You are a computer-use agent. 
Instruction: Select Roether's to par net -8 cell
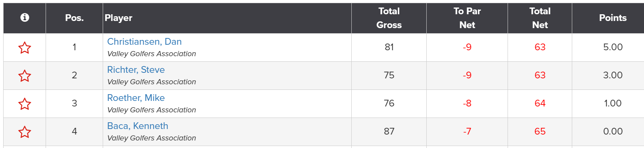point(467,103)
